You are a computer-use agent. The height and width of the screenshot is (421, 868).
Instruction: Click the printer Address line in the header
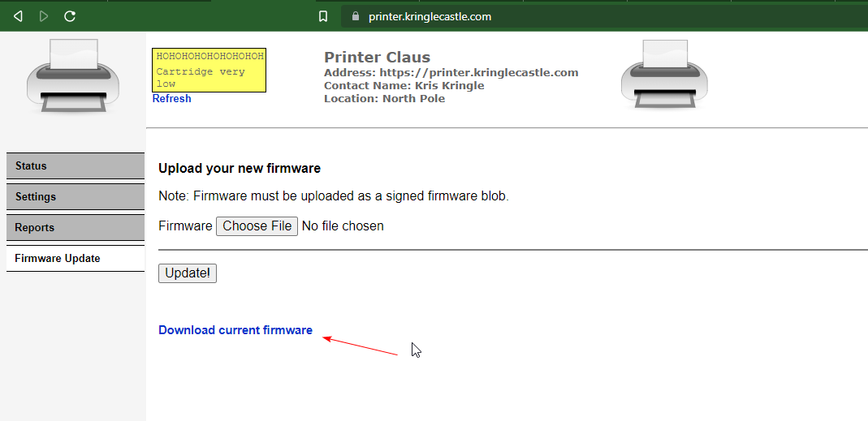click(451, 73)
